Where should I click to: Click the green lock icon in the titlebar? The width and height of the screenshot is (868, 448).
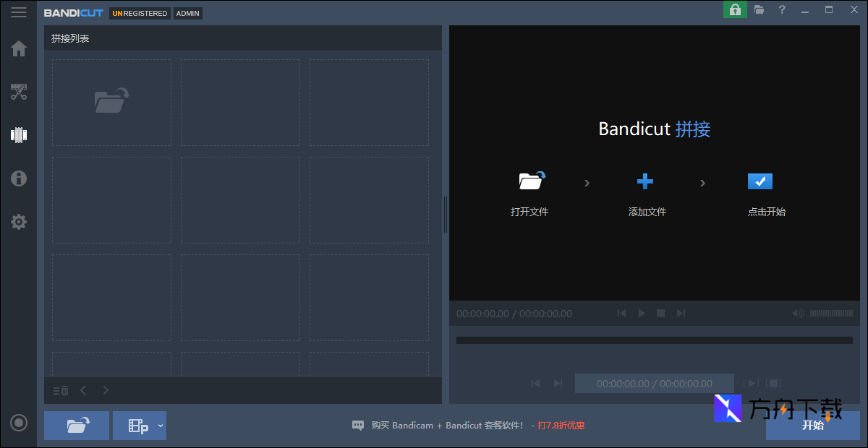[735, 10]
